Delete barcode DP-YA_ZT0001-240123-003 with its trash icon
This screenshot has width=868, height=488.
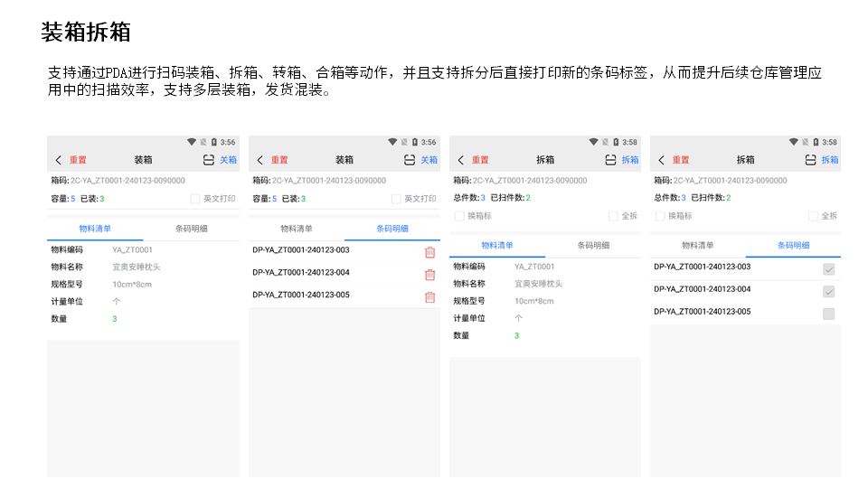tap(429, 252)
